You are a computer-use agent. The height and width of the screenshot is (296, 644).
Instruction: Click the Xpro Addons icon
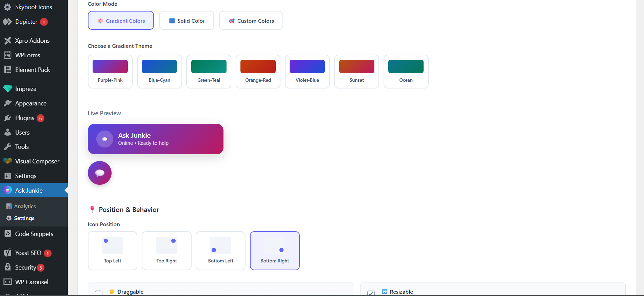pyautogui.click(x=7, y=41)
